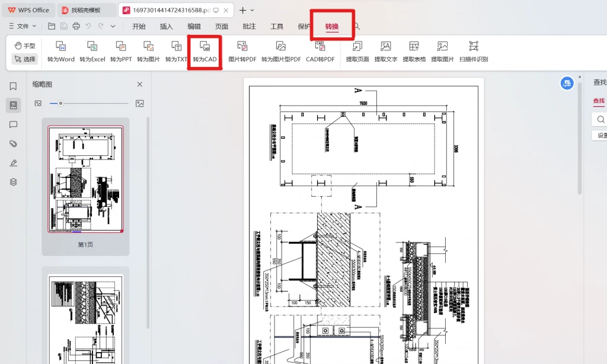Click the blue floating assistant button
This screenshot has width=607, height=364.
(567, 83)
